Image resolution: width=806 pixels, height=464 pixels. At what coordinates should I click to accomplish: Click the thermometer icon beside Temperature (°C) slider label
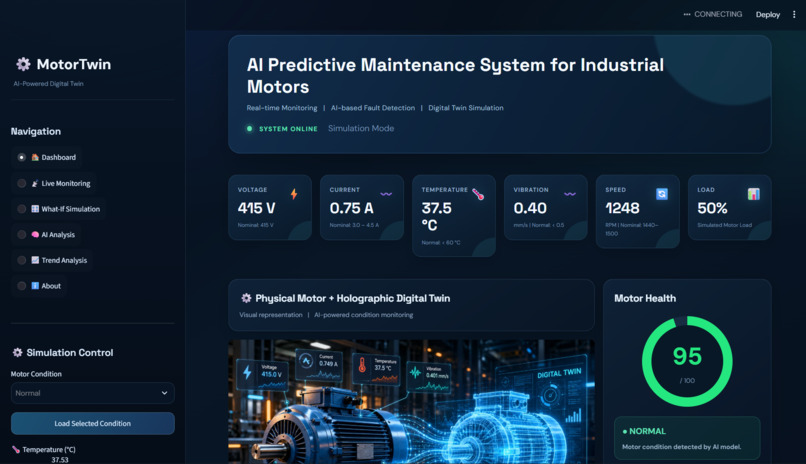point(16,450)
